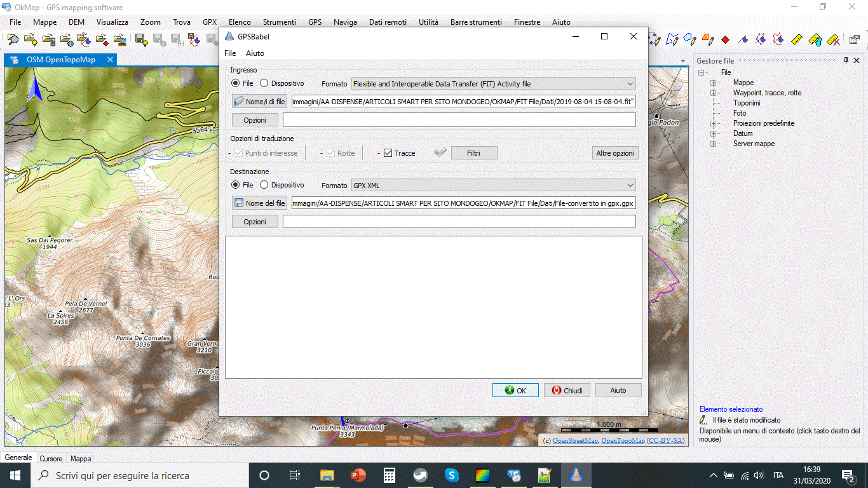Viewport: 868px width, 488px height.
Task: Click the open folder icon with server
Action: 49,40
